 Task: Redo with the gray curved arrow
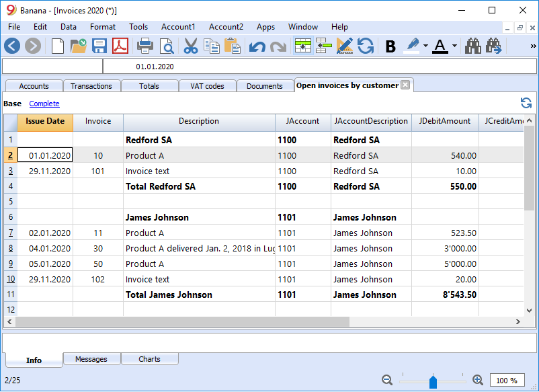click(278, 46)
